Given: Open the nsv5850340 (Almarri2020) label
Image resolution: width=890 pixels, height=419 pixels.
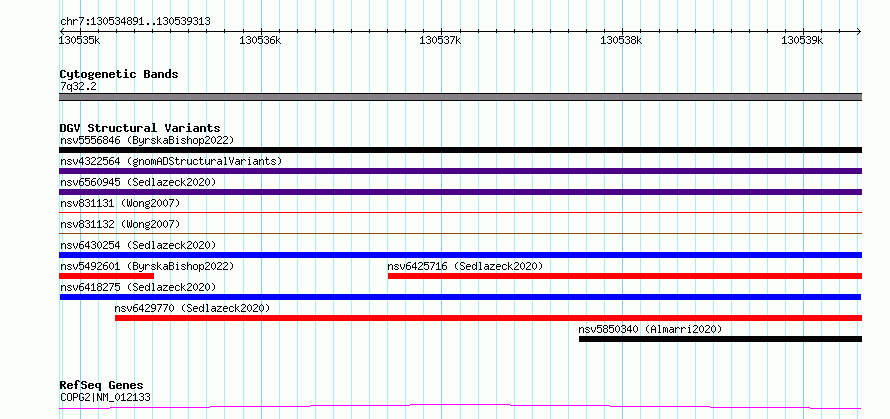Looking at the screenshot, I should (x=650, y=329).
